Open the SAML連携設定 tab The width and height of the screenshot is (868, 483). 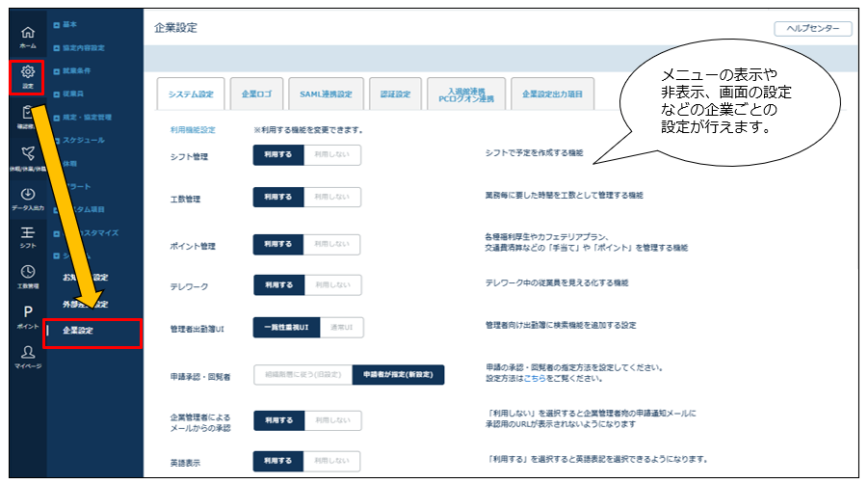tap(326, 94)
